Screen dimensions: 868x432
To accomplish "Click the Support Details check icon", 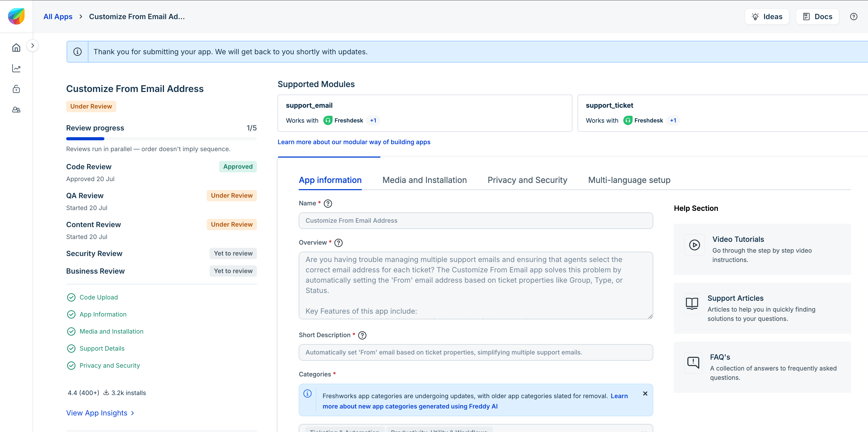I will point(71,349).
